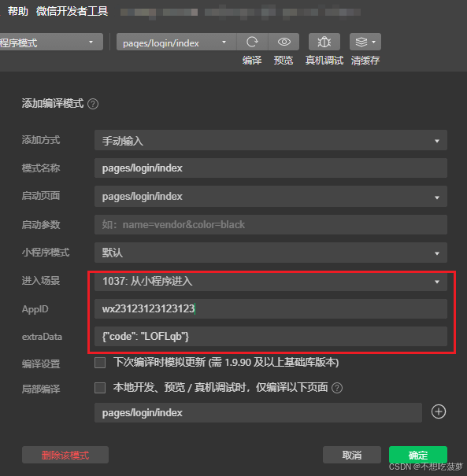467x476 pixels.
Task: Click the small arrow beside clear cache icon
Action: coord(374,42)
